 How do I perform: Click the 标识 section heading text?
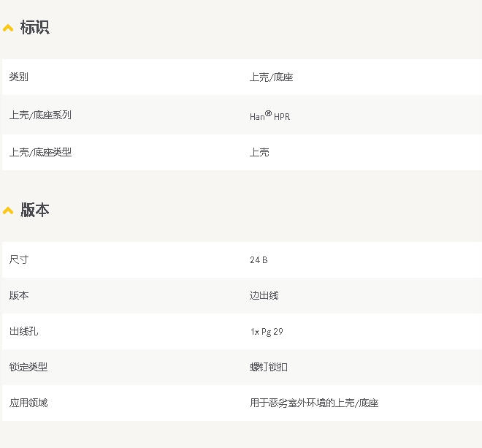tap(34, 28)
